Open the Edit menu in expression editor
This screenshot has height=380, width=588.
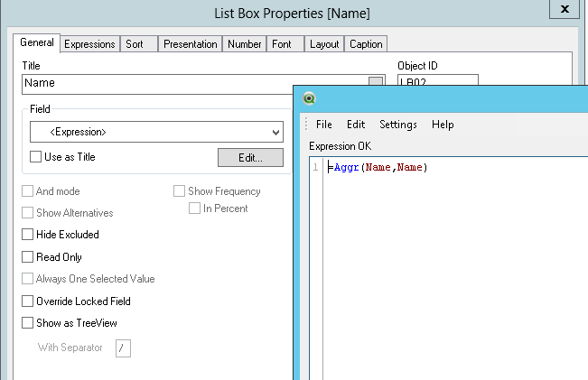click(x=356, y=125)
